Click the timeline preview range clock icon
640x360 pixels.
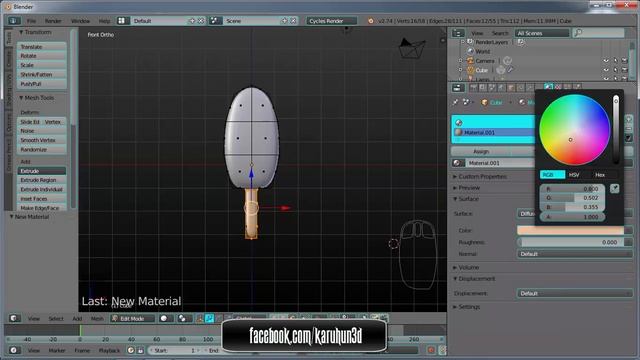coord(131,350)
